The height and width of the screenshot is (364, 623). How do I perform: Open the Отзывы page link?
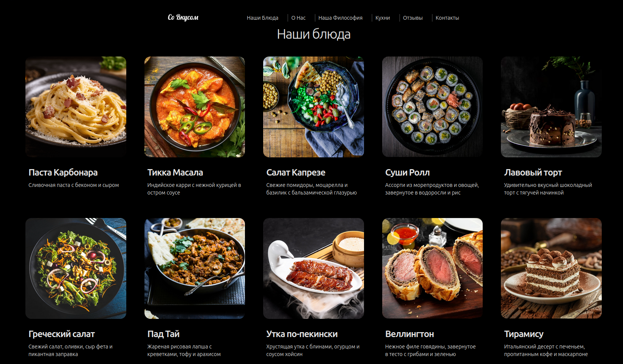tap(413, 18)
